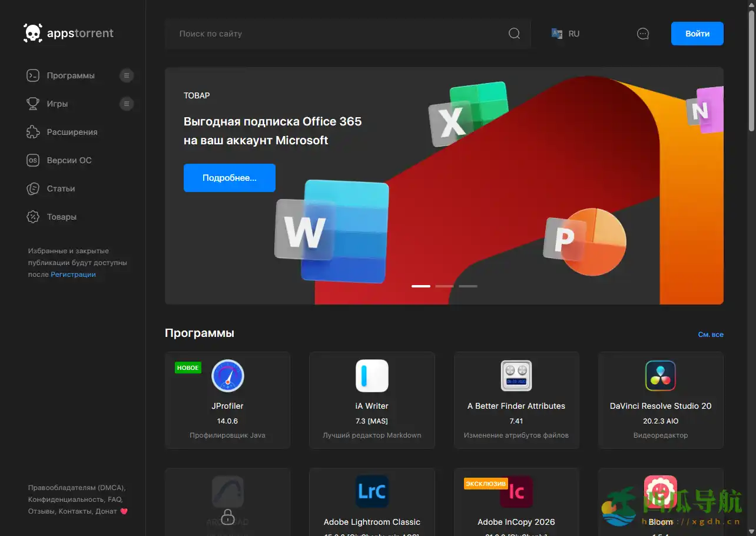The image size is (756, 536).
Task: Open the FAQ page in the footer
Action: click(114, 499)
